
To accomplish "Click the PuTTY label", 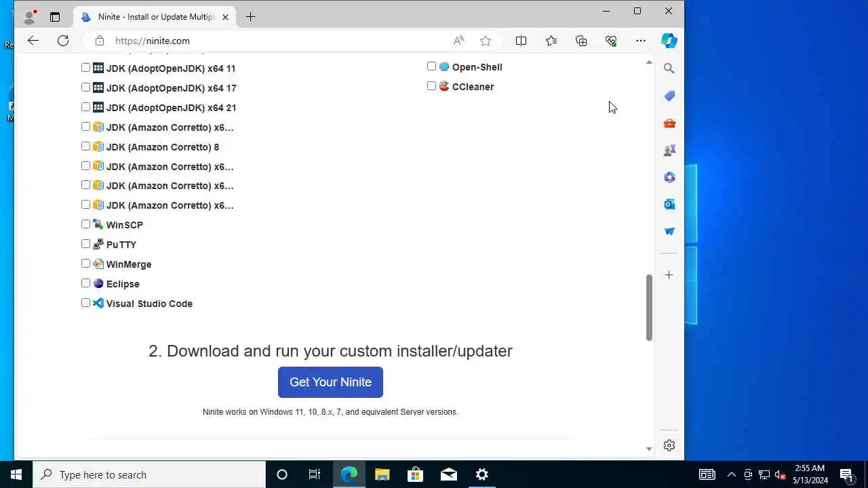I will click(x=121, y=245).
